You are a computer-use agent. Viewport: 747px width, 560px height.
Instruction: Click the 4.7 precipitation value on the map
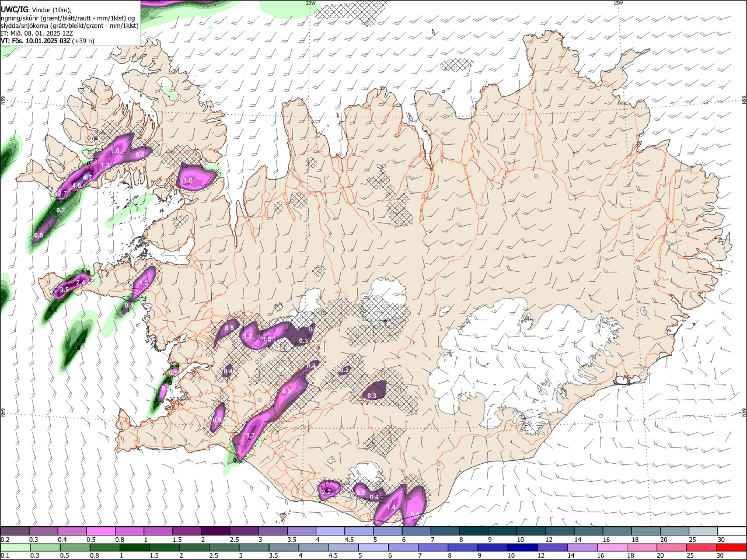[88, 177]
